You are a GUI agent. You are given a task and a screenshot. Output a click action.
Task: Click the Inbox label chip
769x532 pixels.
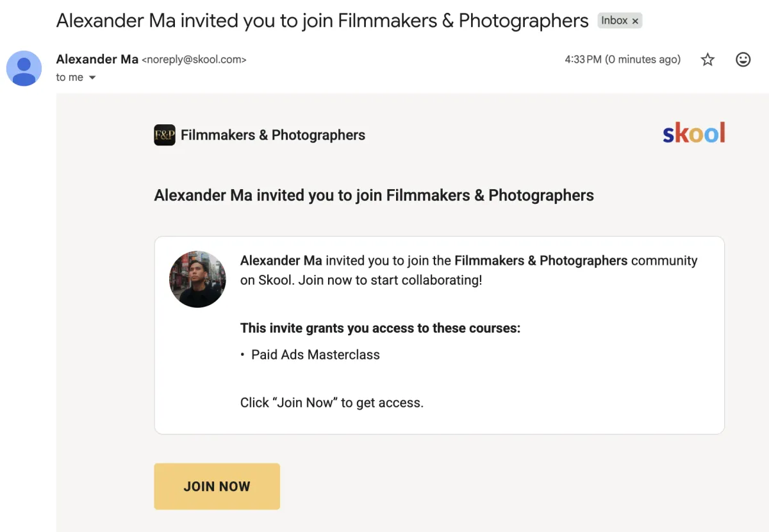click(x=614, y=21)
